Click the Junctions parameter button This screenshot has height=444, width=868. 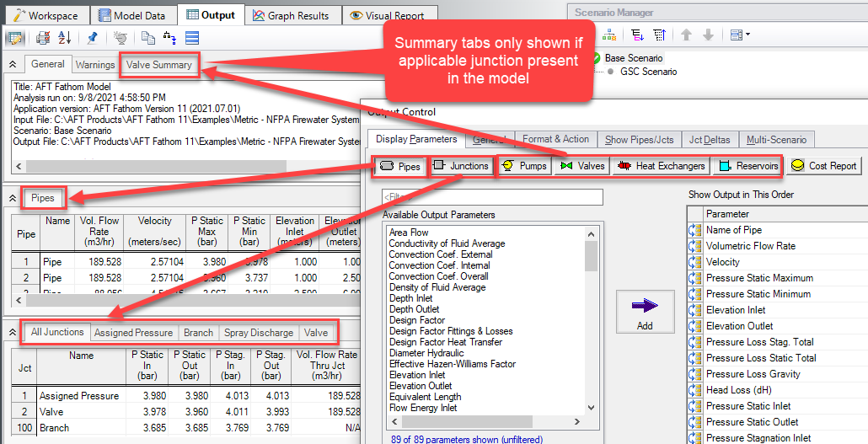[x=462, y=165]
